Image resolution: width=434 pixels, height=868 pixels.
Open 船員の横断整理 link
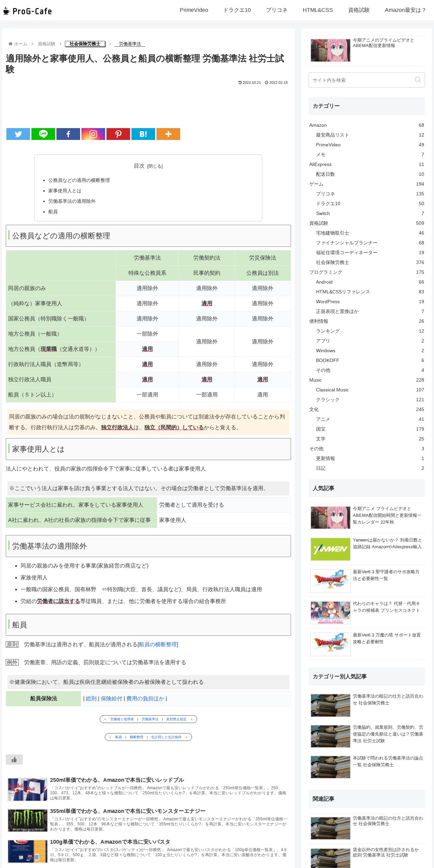tap(158, 645)
